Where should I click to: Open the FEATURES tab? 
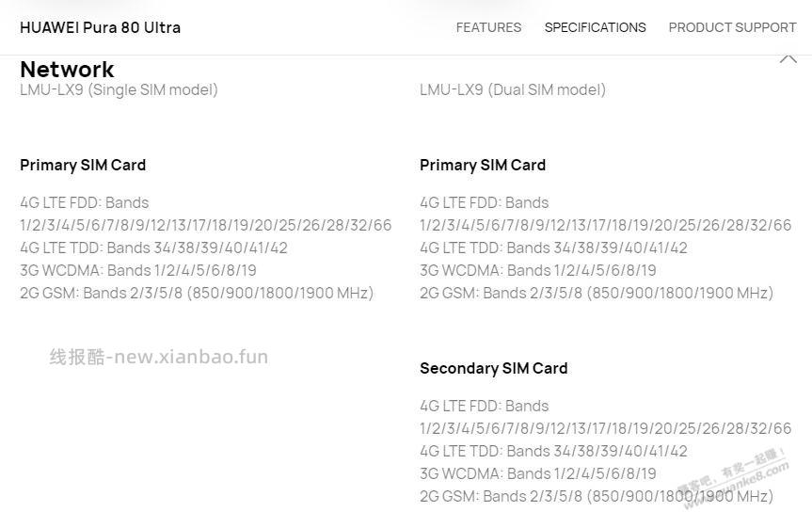[488, 27]
